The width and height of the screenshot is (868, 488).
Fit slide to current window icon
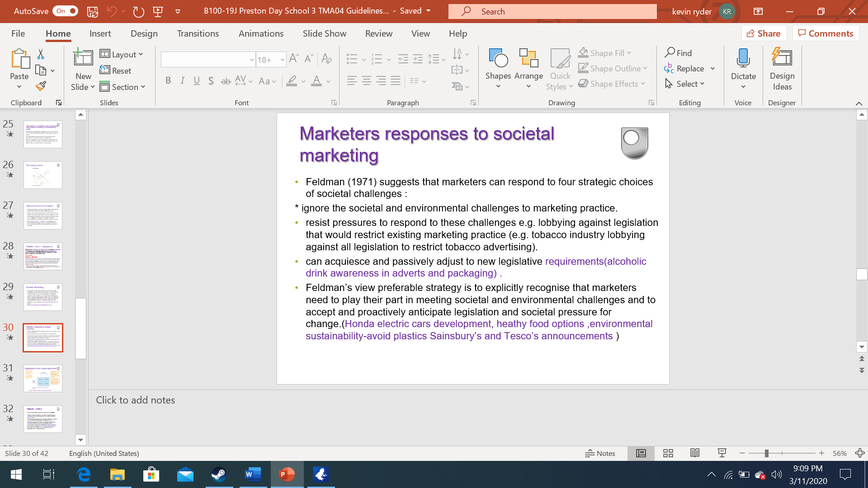coord(860,453)
